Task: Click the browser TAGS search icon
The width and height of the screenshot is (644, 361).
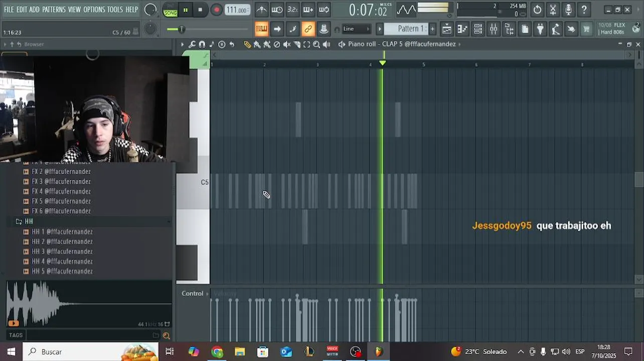Action: click(166, 335)
